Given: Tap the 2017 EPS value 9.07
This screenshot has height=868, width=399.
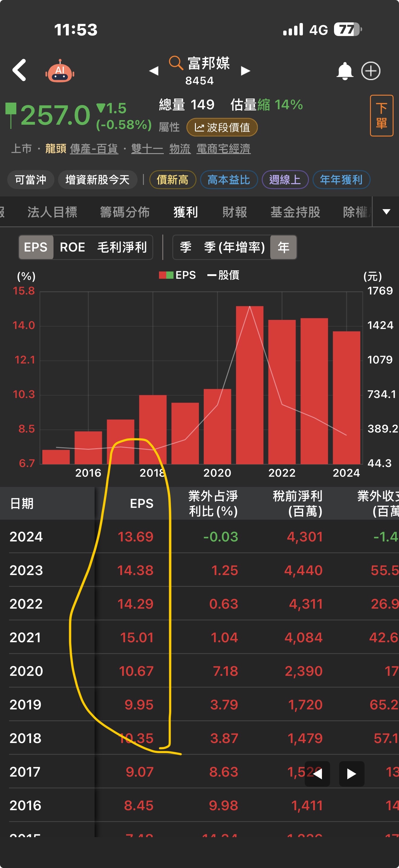Looking at the screenshot, I should 140,772.
